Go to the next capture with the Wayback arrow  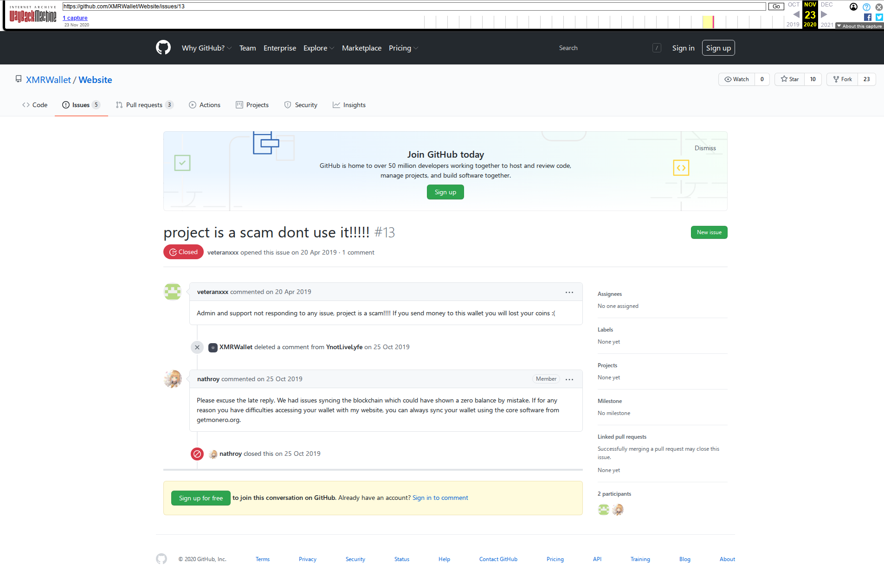pos(824,14)
